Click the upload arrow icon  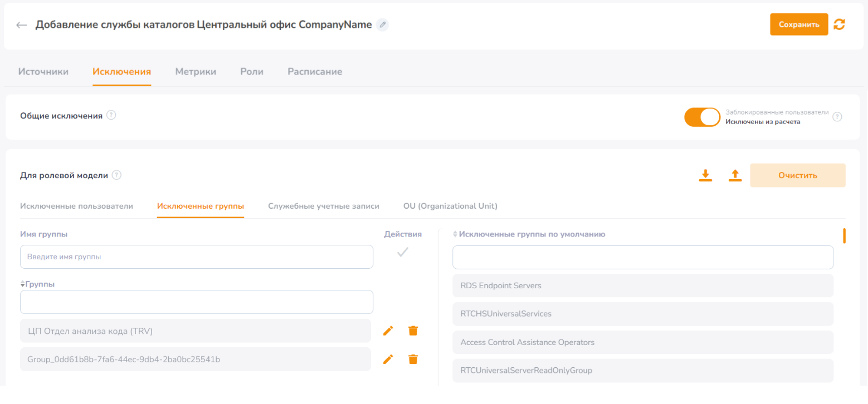(x=735, y=175)
